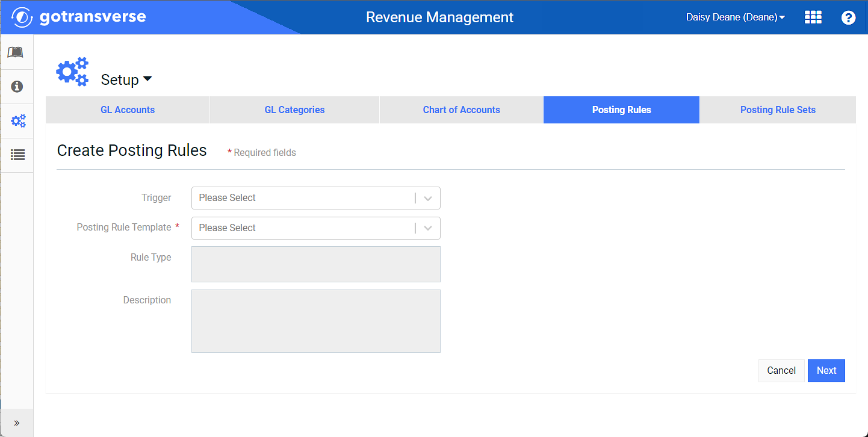Expand Trigger dropdown chevron arrow
This screenshot has width=868, height=437.
point(428,198)
